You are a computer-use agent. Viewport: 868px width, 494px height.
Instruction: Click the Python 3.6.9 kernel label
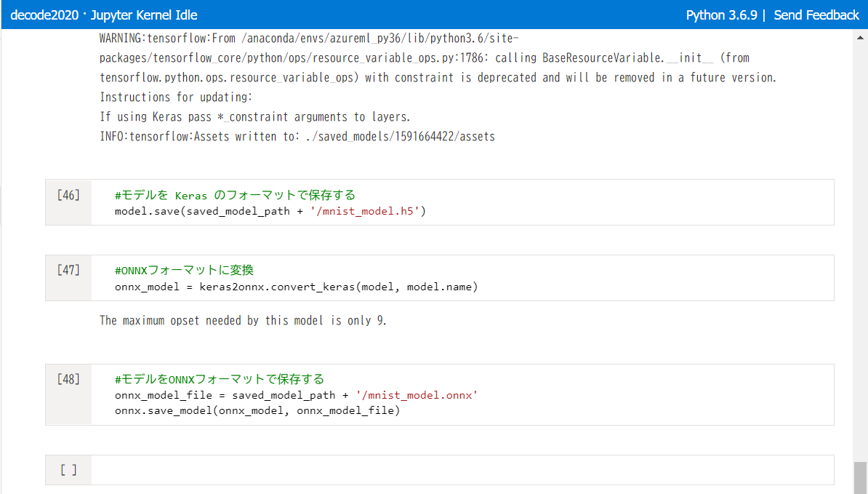pyautogui.click(x=721, y=15)
